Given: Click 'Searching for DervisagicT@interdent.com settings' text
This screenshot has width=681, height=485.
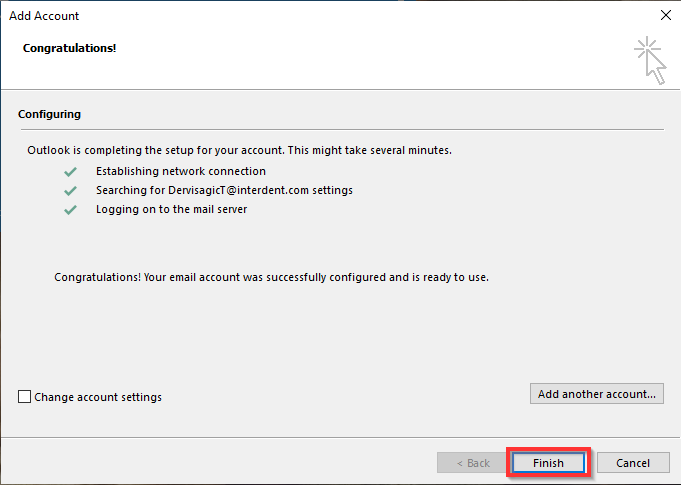Looking at the screenshot, I should (224, 190).
